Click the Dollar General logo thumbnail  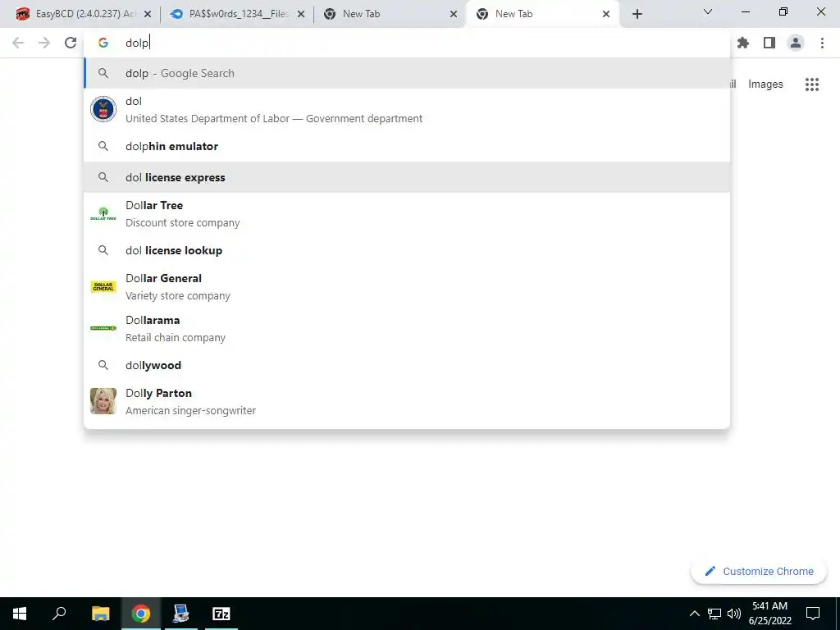(x=103, y=286)
